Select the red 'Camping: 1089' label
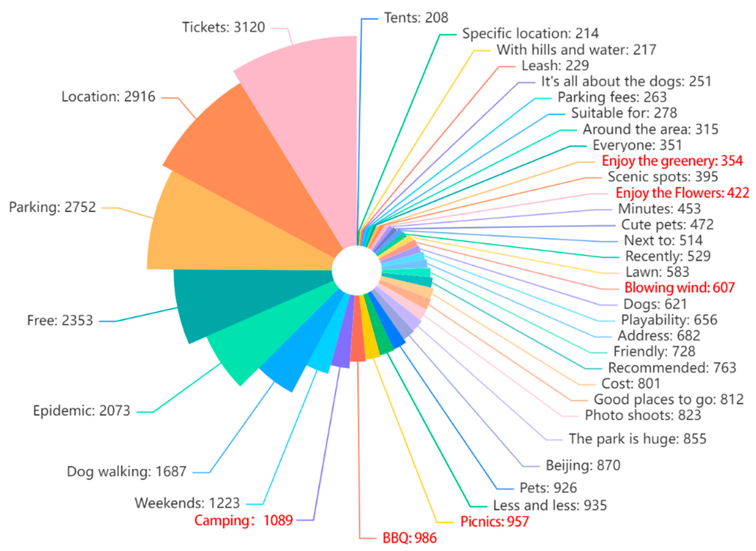 244,520
